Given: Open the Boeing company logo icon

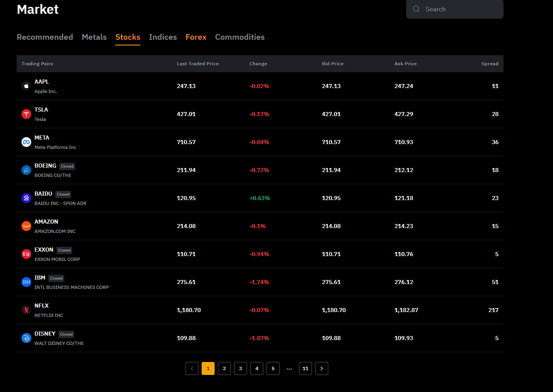Looking at the screenshot, I should pos(26,170).
